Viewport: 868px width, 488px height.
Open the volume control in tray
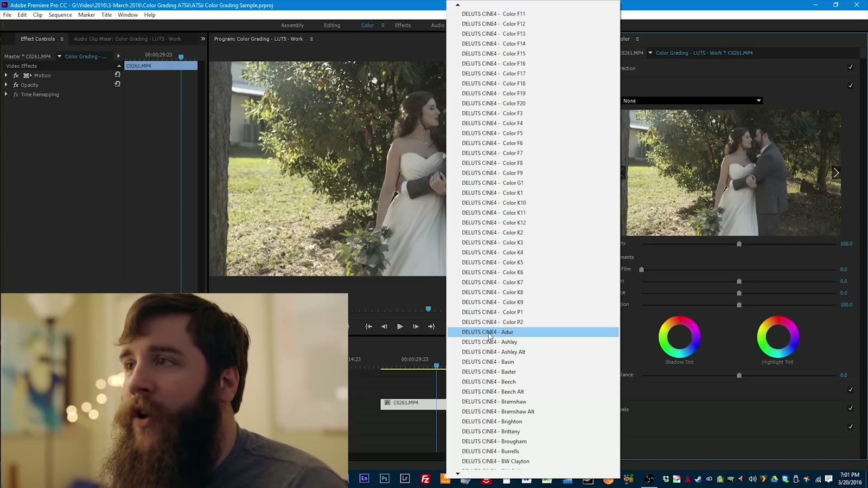(752, 479)
